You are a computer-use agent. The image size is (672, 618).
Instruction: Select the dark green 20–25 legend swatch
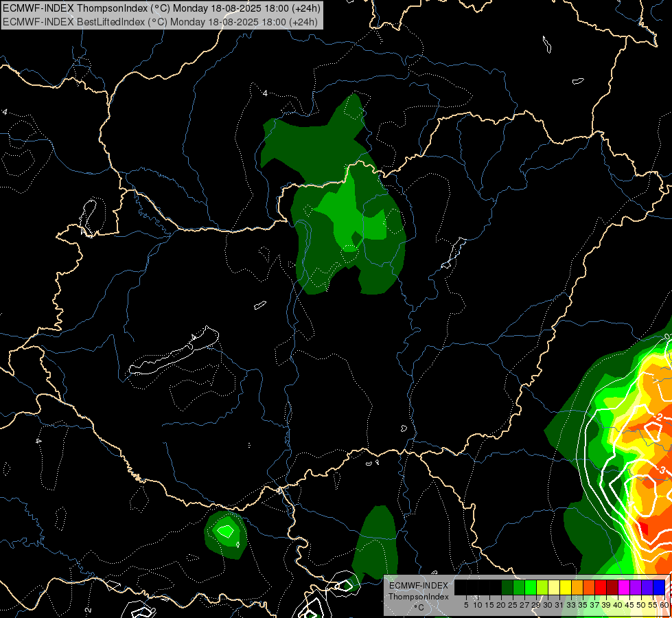[507, 587]
